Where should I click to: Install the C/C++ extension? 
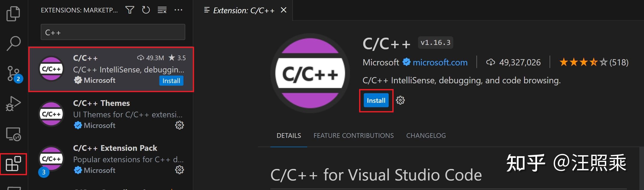pyautogui.click(x=376, y=100)
